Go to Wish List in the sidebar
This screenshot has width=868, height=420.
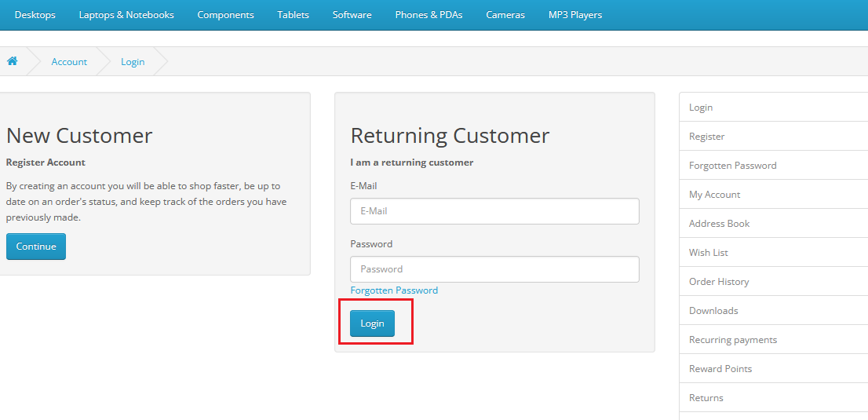point(773,253)
